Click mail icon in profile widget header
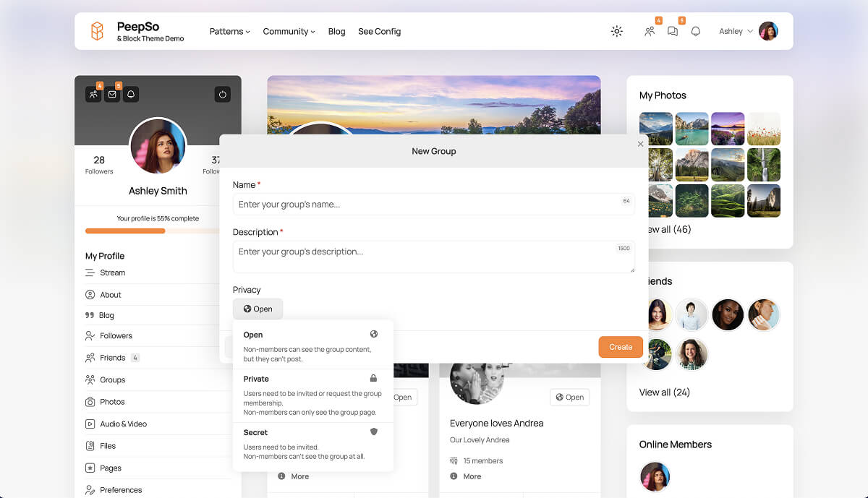The width and height of the screenshot is (868, 498). pos(112,95)
